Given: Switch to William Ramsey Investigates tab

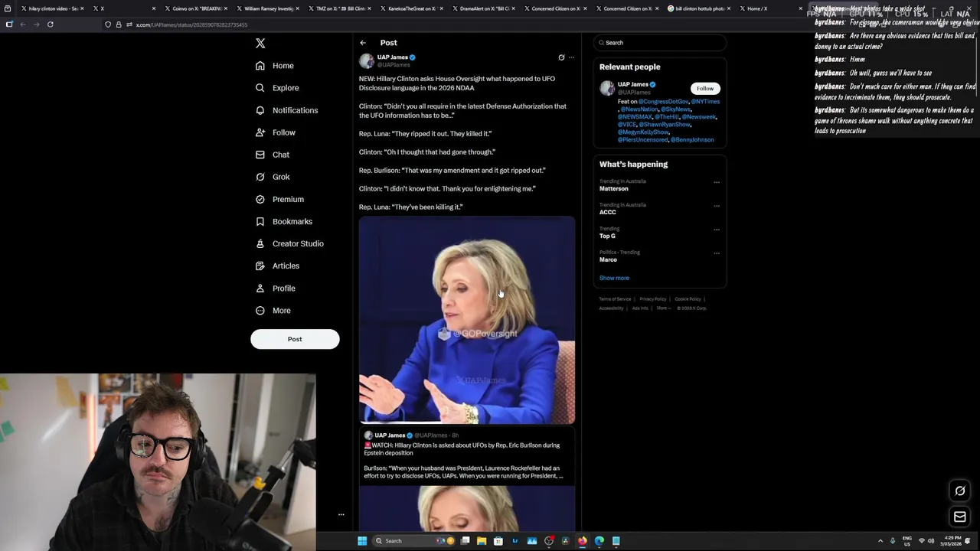Looking at the screenshot, I should click(x=268, y=8).
